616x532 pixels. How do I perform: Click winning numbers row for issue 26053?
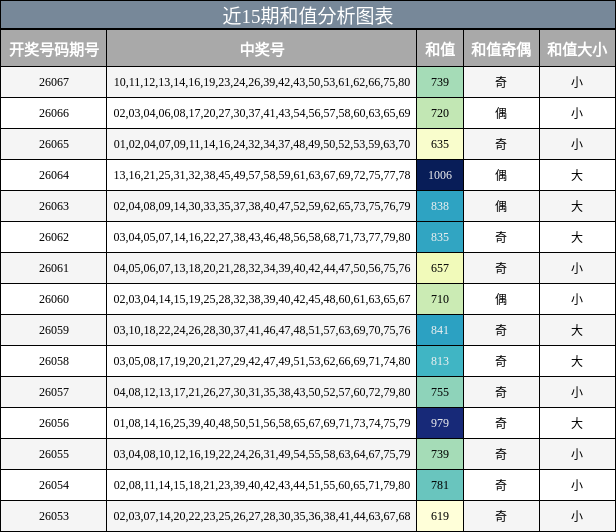(262, 516)
